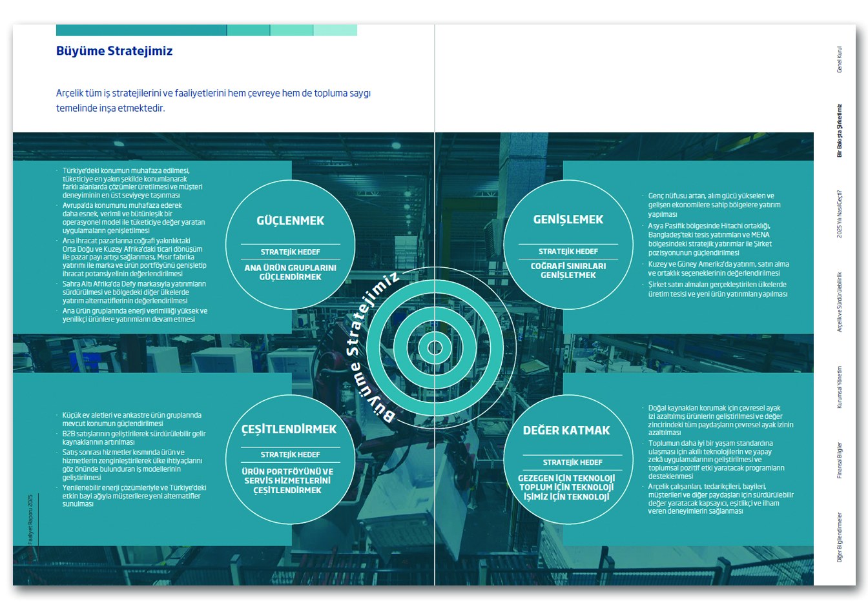The height and width of the screenshot is (610, 868).
Task: Click the bullet starting Genç nüfusu artan
Action: pyautogui.click(x=714, y=205)
